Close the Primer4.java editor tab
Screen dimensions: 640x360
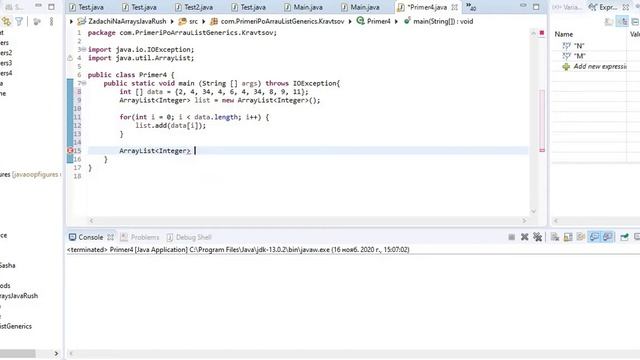click(x=454, y=7)
